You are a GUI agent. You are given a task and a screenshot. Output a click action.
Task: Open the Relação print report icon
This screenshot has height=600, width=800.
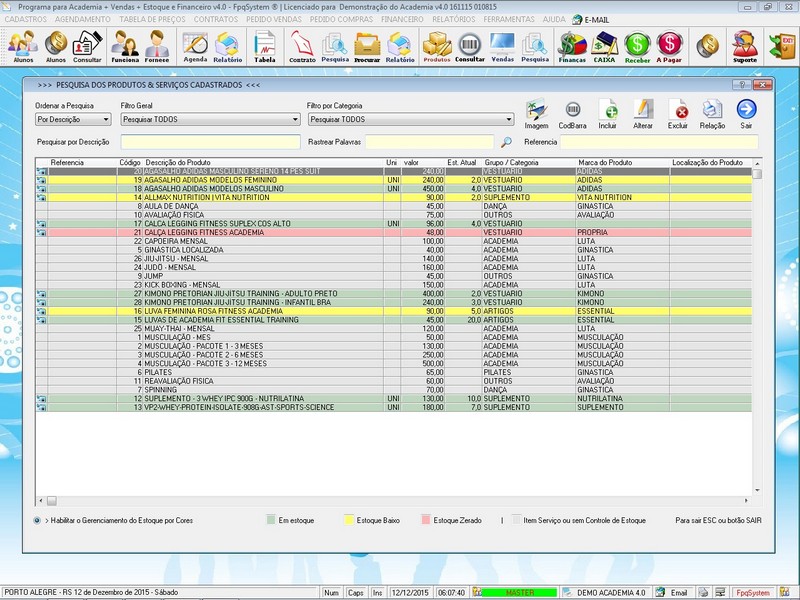pos(712,111)
